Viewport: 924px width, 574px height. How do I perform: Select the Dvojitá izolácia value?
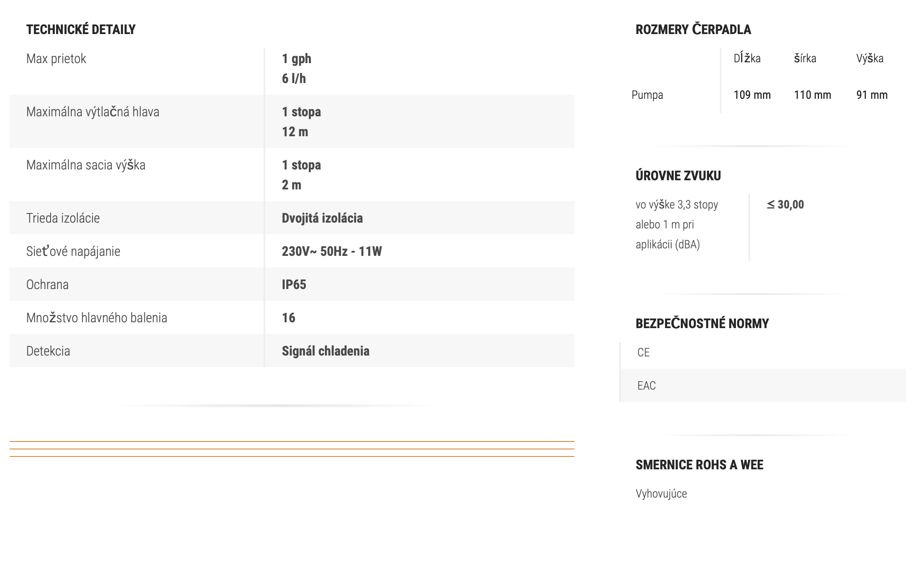322,218
